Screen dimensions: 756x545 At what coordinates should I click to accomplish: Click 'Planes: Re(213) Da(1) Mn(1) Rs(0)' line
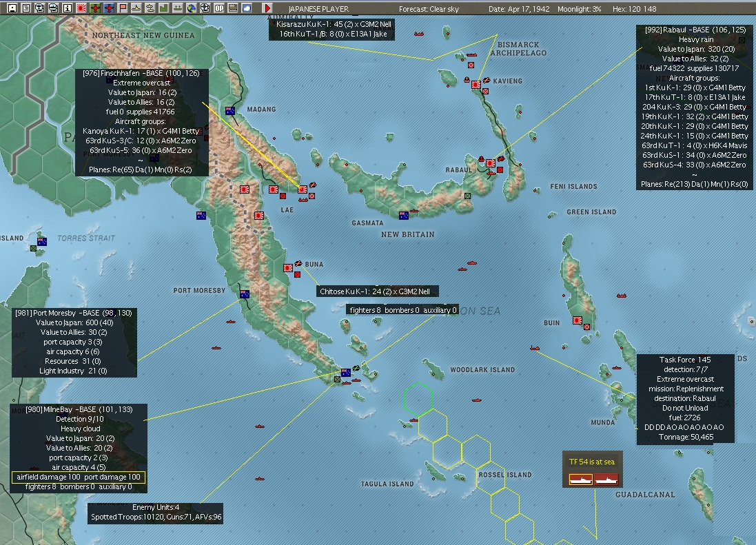694,183
